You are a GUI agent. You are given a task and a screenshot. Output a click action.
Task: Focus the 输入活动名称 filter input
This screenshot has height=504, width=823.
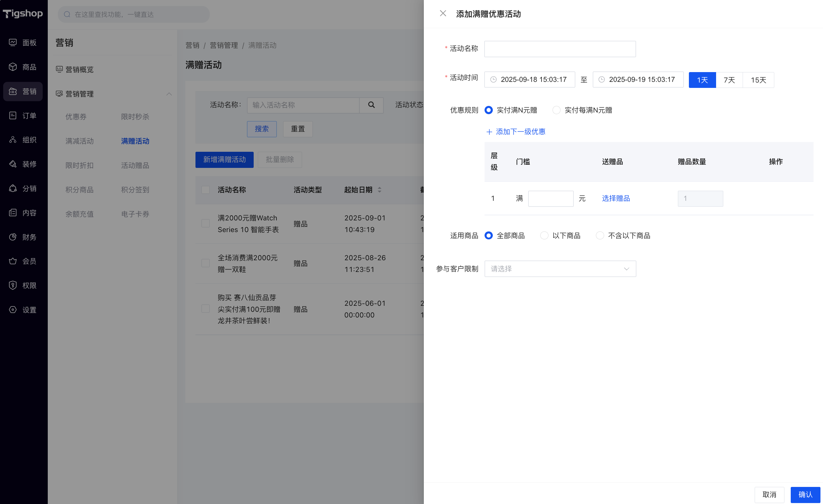coord(303,105)
